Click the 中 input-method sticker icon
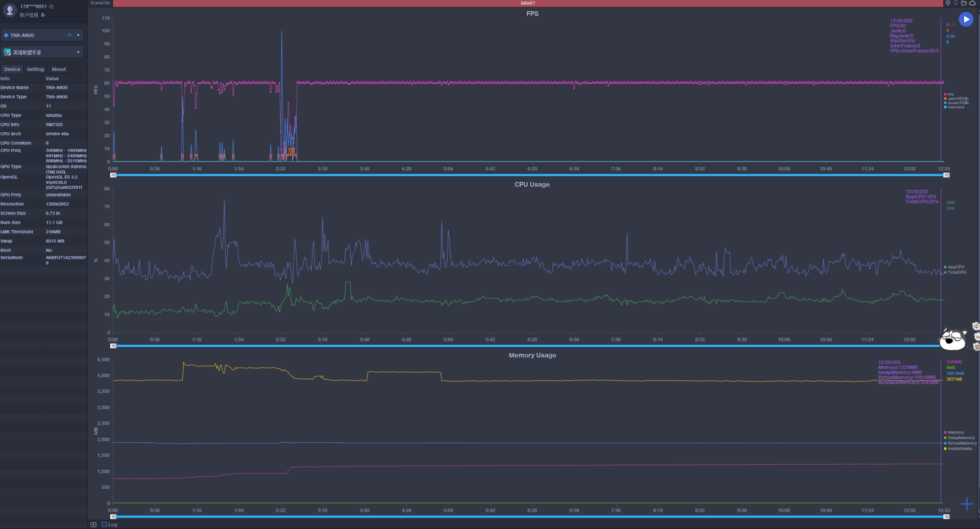The height and width of the screenshot is (529, 980). 976,326
